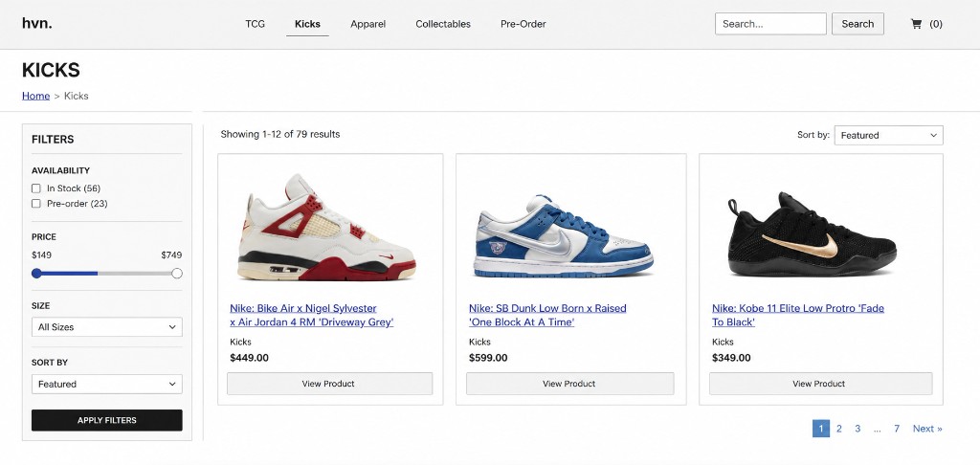Tick the In Stock (56) checkbox
This screenshot has height=465, width=980.
click(35, 188)
